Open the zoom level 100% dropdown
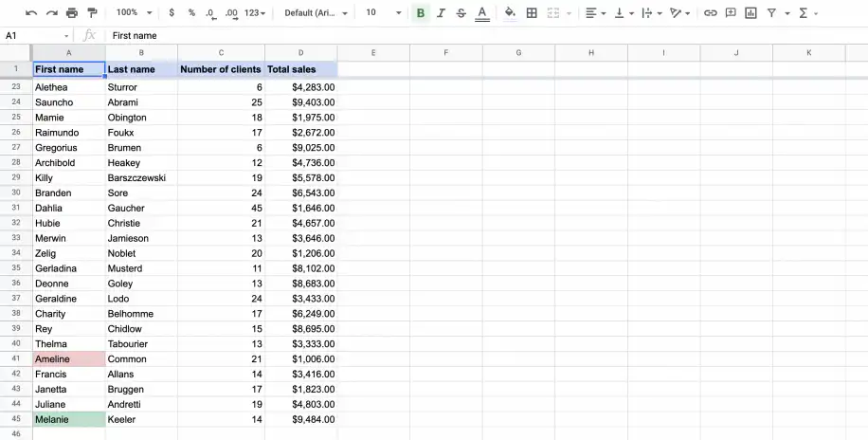 [x=134, y=12]
